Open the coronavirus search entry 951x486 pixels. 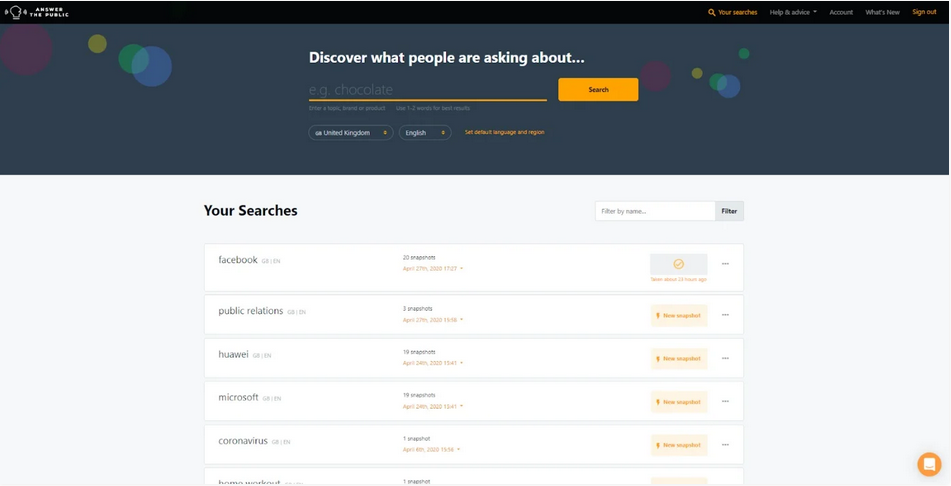pyautogui.click(x=243, y=441)
